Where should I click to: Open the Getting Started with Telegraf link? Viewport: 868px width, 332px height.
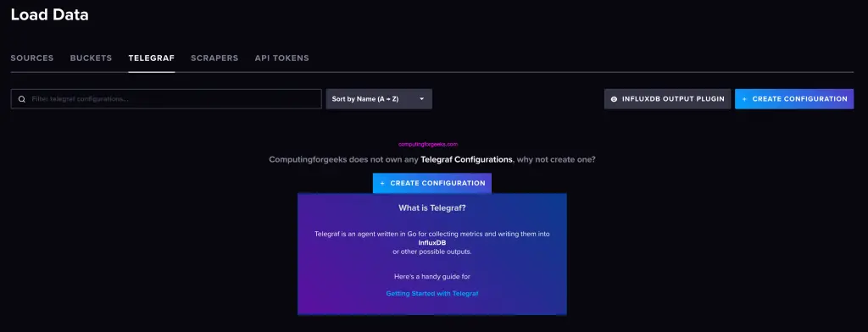click(x=432, y=293)
